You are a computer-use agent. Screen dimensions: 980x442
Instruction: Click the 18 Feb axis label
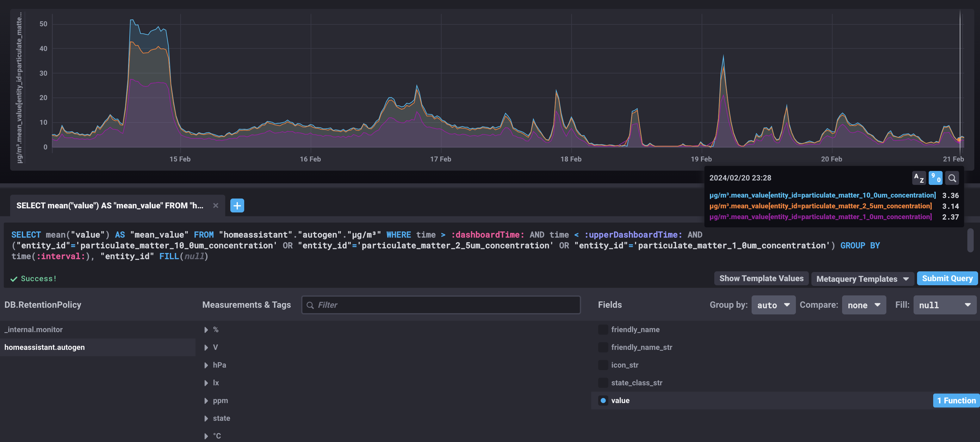571,159
